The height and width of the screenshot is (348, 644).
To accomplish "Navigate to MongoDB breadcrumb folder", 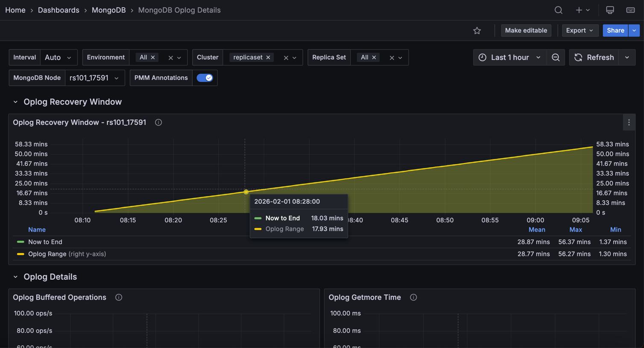I will pyautogui.click(x=108, y=10).
